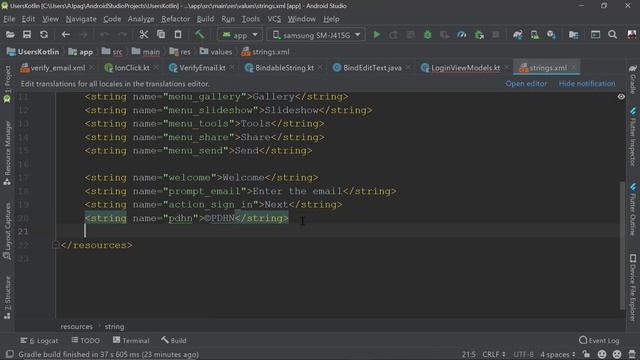Open the Event Log
640x360 pixels.
point(599,340)
